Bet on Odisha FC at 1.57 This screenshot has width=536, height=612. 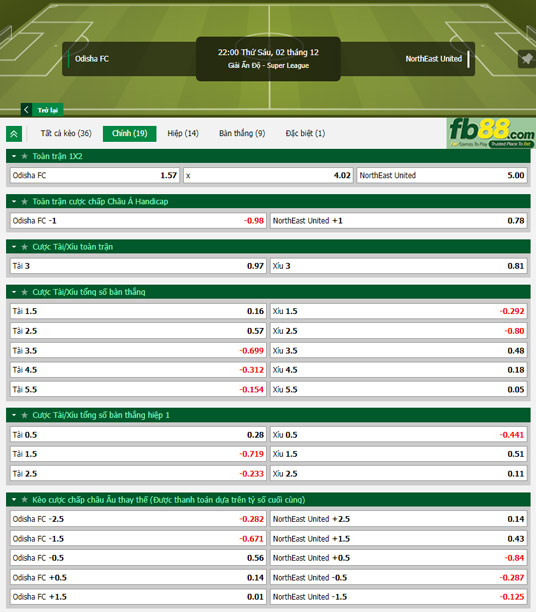pyautogui.click(x=94, y=175)
